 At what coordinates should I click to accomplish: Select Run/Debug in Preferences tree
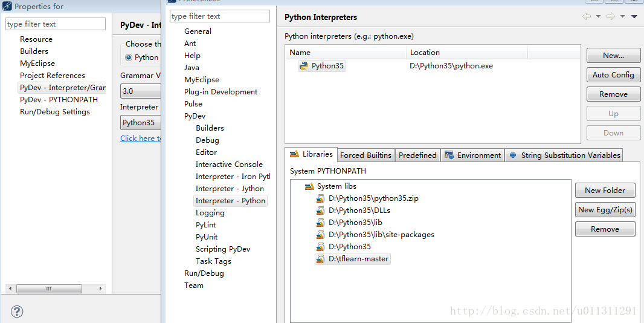click(204, 273)
